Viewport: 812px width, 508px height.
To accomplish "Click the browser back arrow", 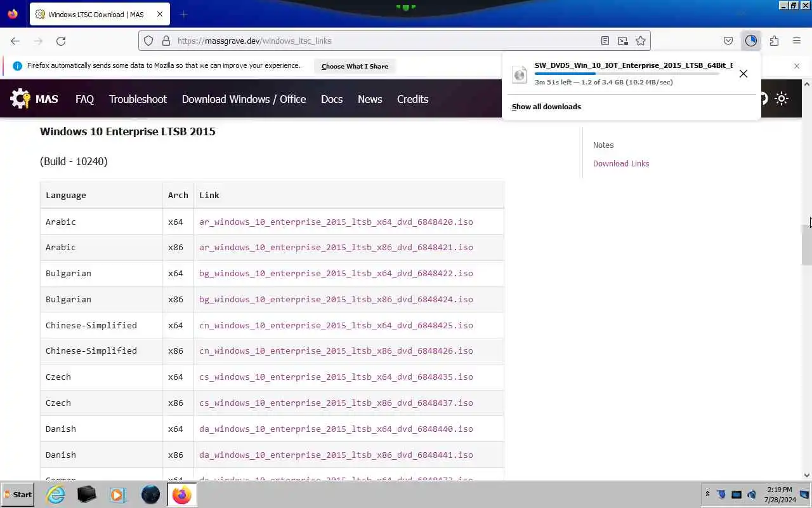I will click(x=15, y=41).
